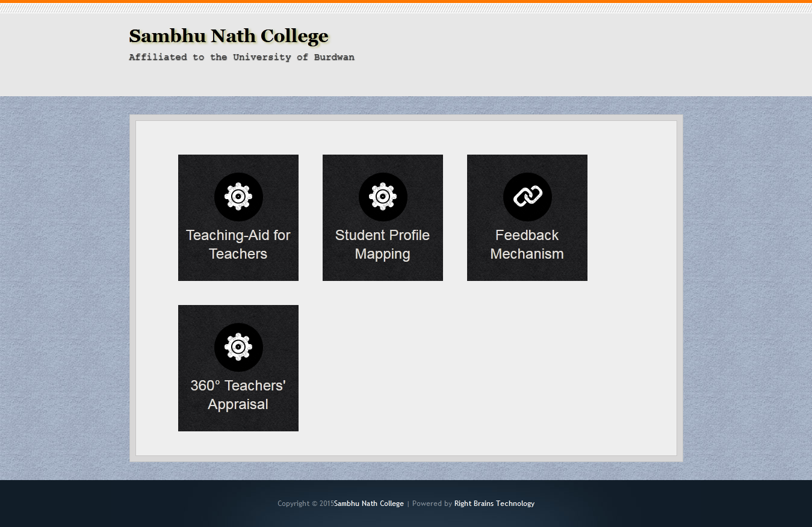Open the Teaching-Aid for Teachers label

[x=238, y=244]
